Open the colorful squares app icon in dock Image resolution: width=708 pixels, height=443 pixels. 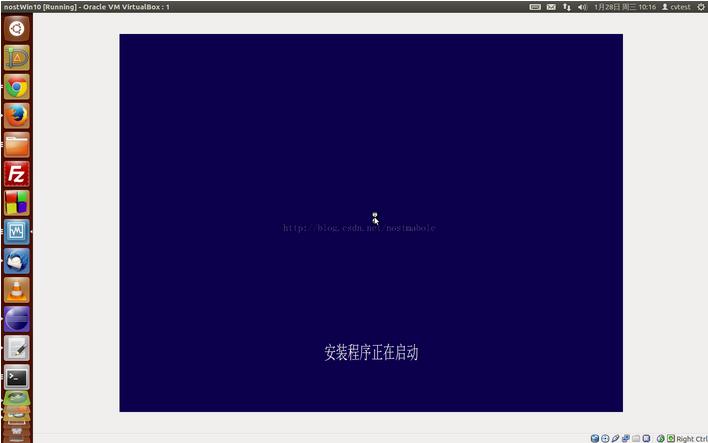(x=17, y=203)
